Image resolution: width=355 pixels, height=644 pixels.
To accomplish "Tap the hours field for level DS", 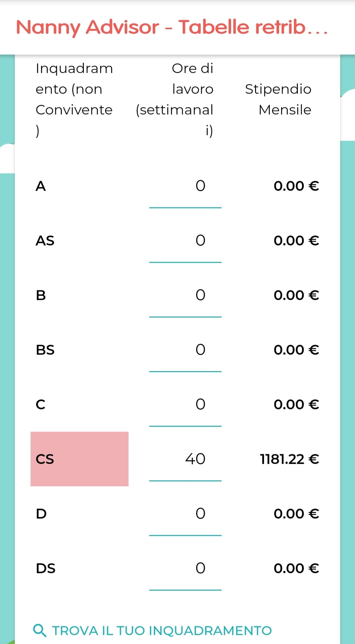I will [185, 569].
